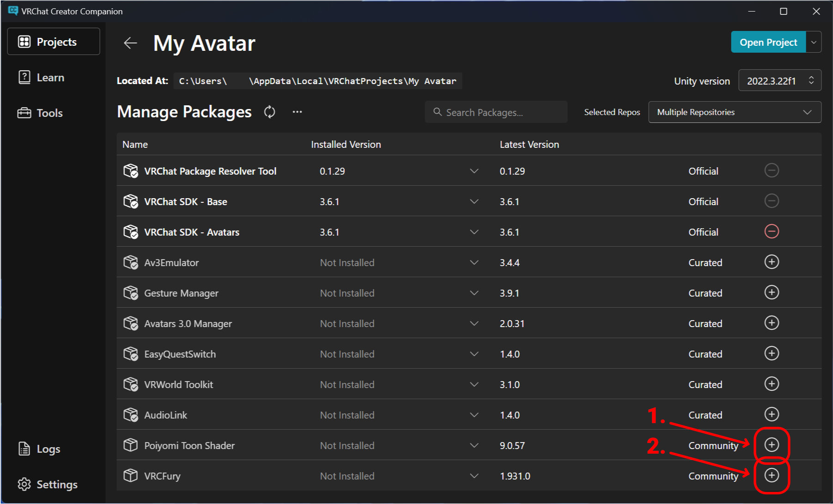Click the package icon of VRWorld Toolkit
The height and width of the screenshot is (504, 833).
pyautogui.click(x=131, y=384)
